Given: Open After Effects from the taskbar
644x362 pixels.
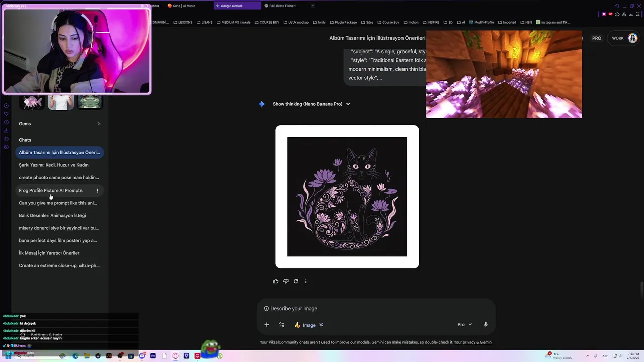Looking at the screenshot, I should (153, 356).
